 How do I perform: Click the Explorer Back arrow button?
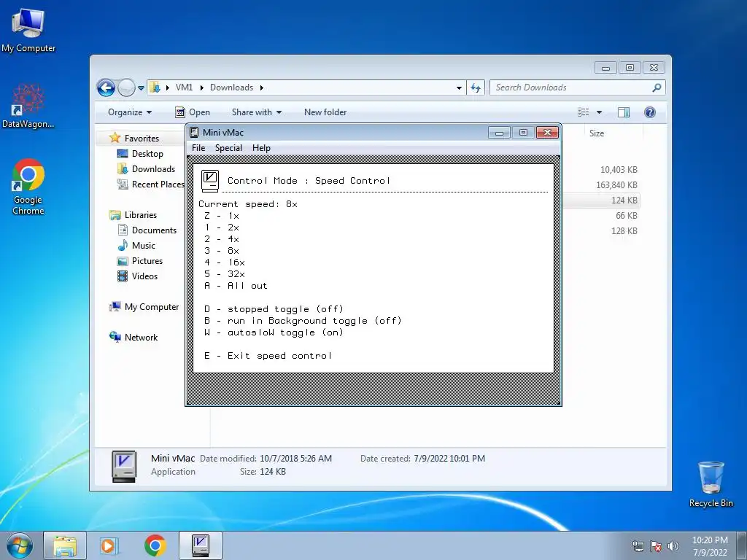click(x=106, y=87)
